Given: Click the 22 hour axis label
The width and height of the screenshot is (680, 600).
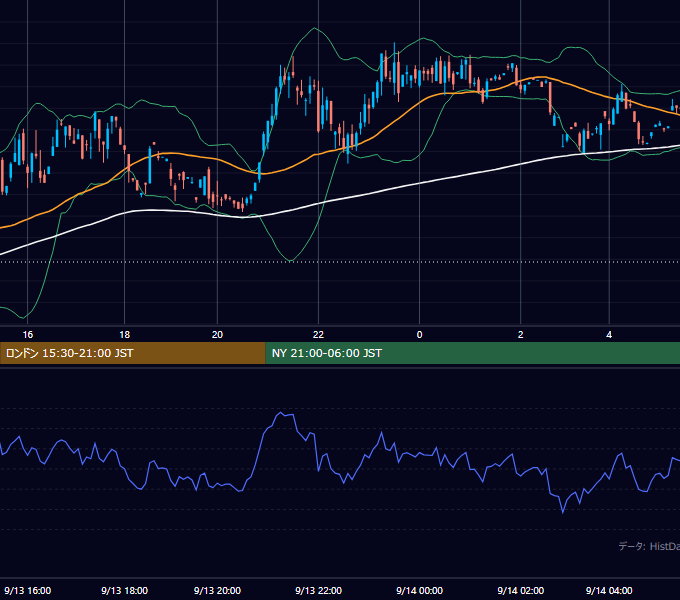Looking at the screenshot, I should [x=318, y=335].
